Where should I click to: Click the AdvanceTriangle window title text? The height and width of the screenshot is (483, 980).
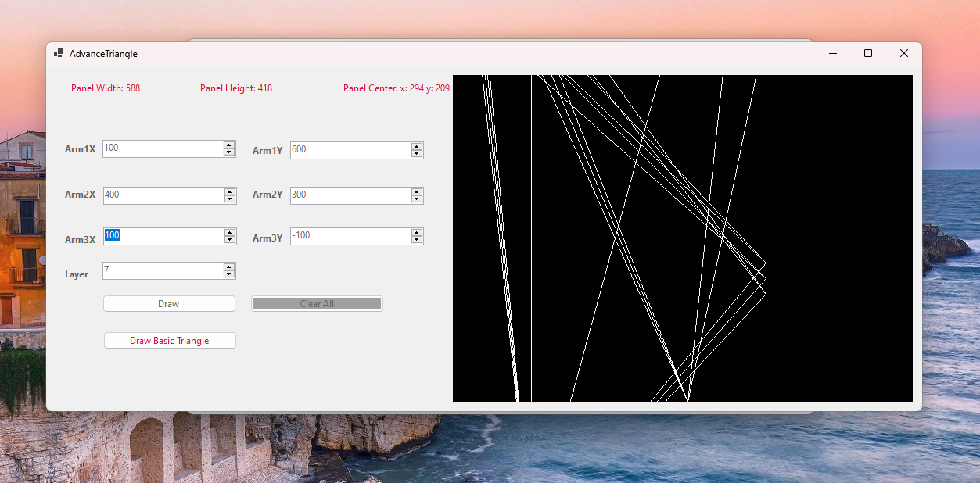[x=103, y=54]
